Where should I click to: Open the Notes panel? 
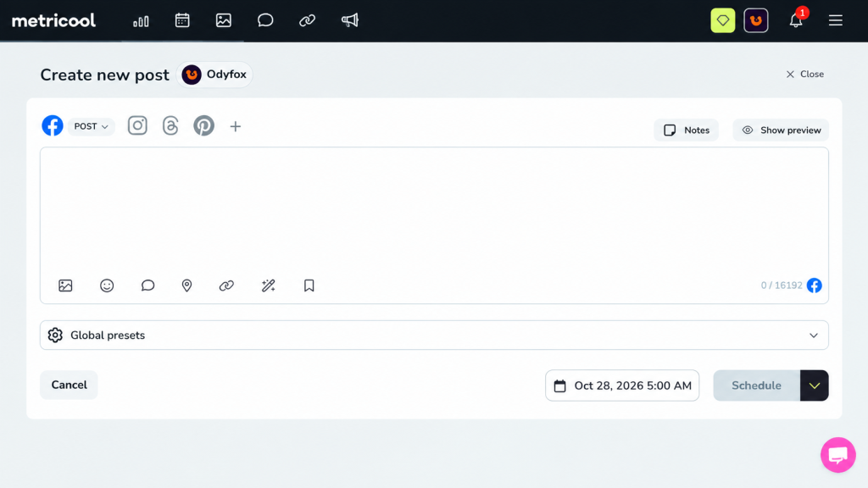click(687, 130)
